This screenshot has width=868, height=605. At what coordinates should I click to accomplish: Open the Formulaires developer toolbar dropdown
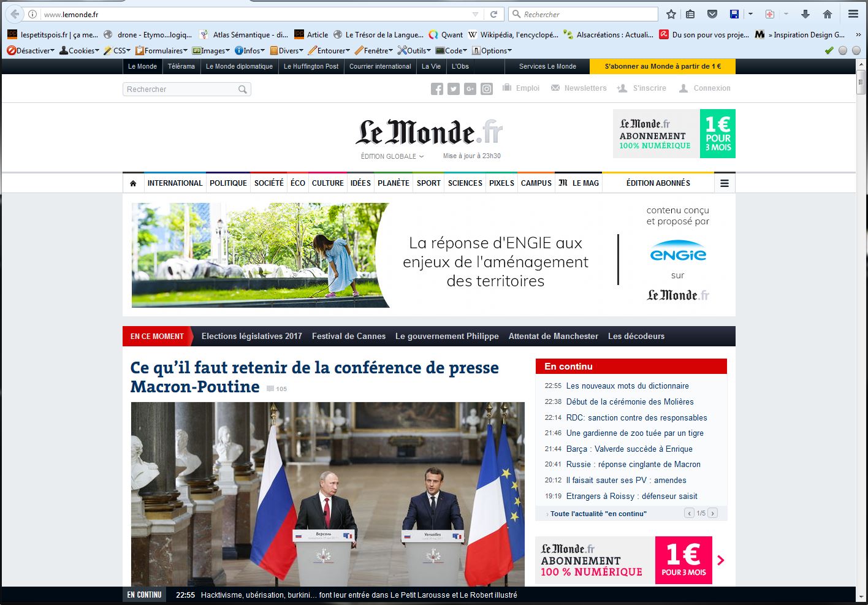[x=161, y=50]
